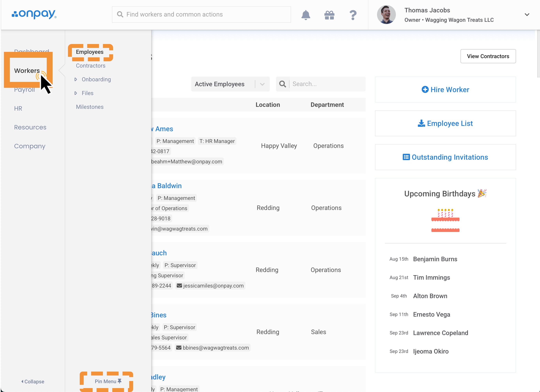Collapse the left sidebar

pos(33,382)
